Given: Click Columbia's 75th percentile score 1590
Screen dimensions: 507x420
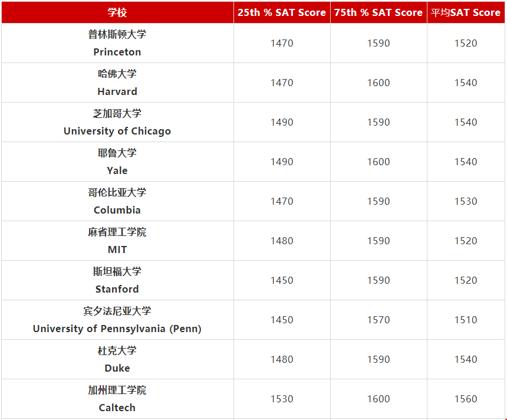Looking at the screenshot, I should 378,201.
